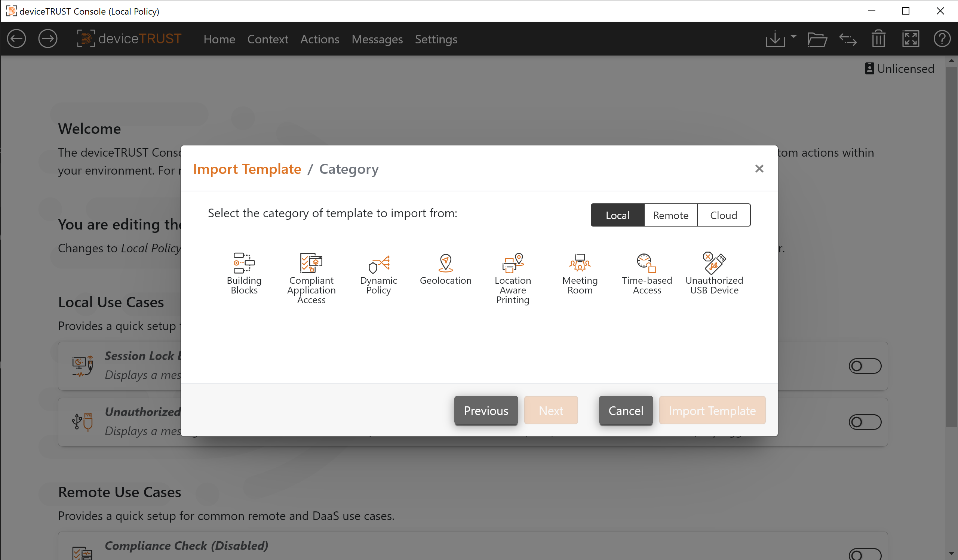Delete policy using the trash icon
Image resolution: width=958 pixels, height=560 pixels.
pyautogui.click(x=878, y=39)
